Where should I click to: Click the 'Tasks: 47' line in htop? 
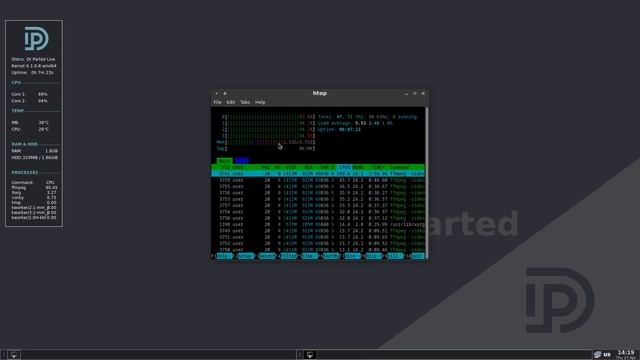367,117
